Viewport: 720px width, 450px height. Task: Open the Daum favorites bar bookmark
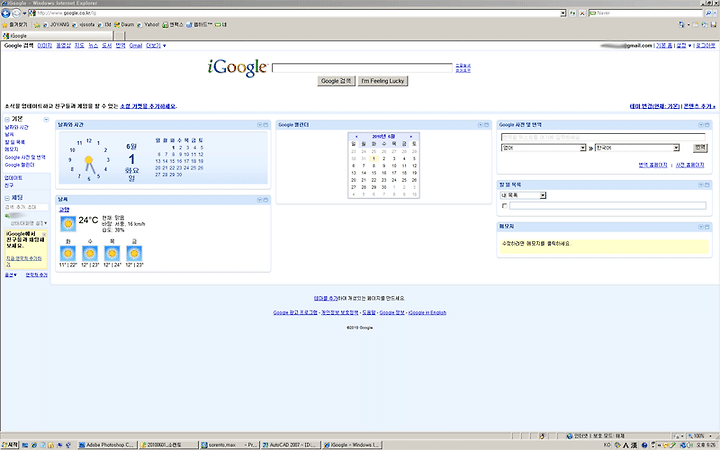[124, 25]
